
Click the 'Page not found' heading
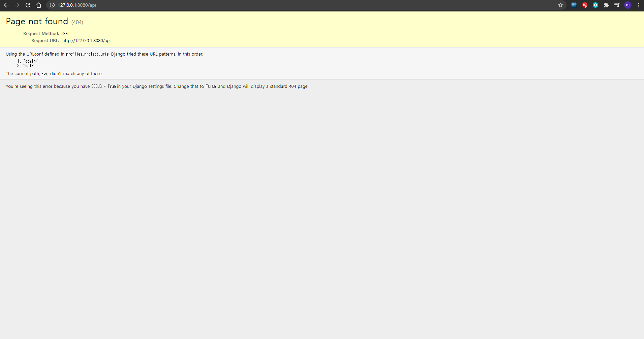[x=37, y=22]
